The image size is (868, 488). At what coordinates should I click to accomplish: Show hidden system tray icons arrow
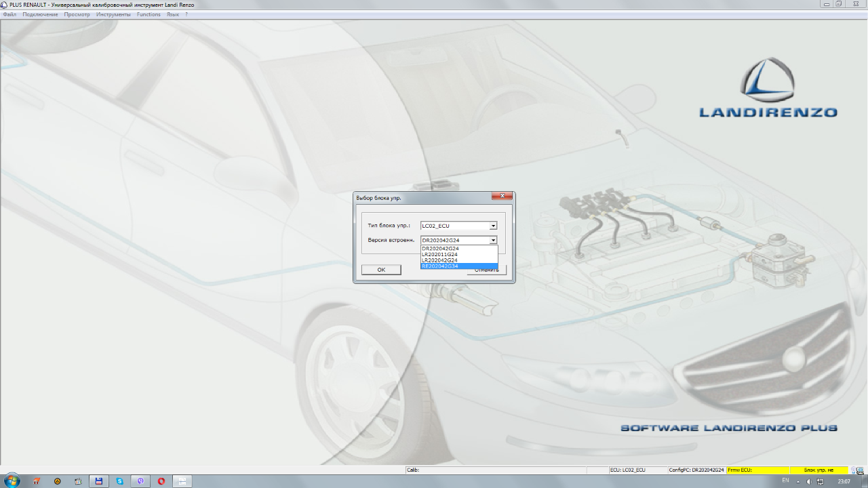[x=799, y=481]
